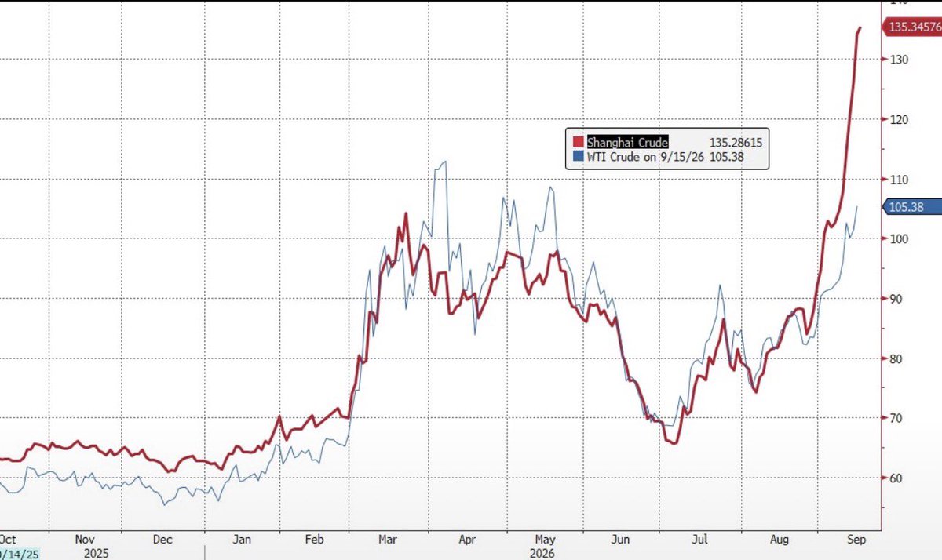
Task: Click the Dec x-axis month label
Action: [162, 540]
